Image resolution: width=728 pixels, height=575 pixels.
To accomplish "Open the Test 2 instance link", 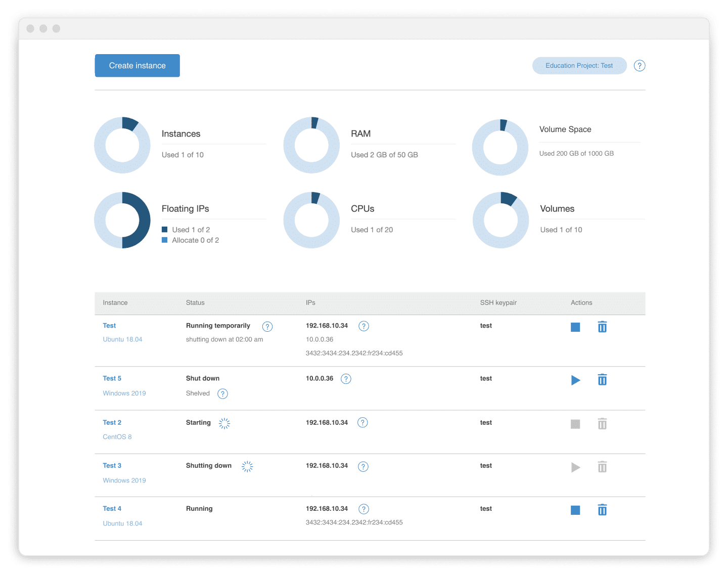I will pyautogui.click(x=112, y=422).
